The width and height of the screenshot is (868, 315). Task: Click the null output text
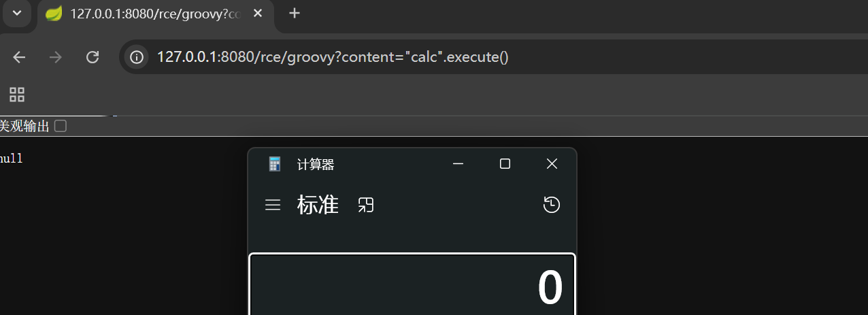(12, 159)
